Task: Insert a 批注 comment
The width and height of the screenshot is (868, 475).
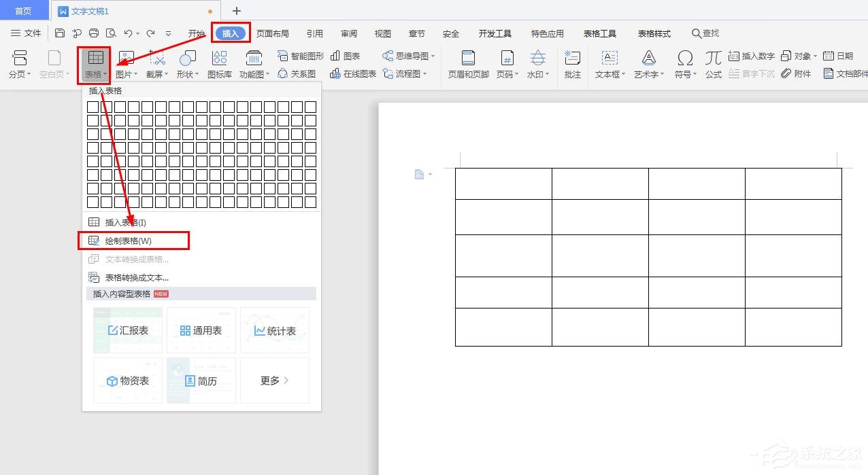Action: coord(572,65)
